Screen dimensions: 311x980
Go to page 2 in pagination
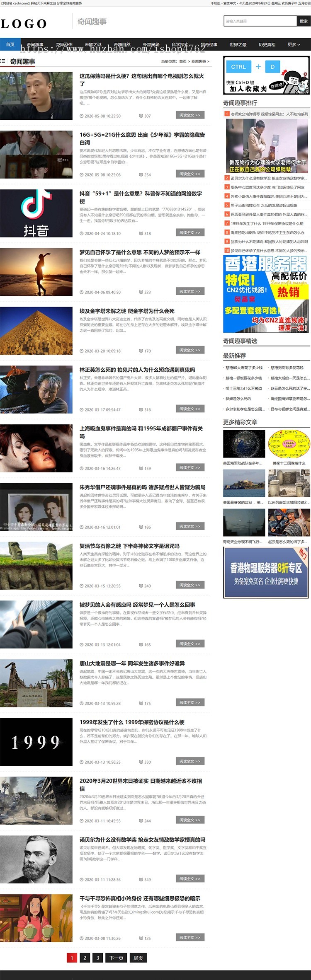coord(85,958)
